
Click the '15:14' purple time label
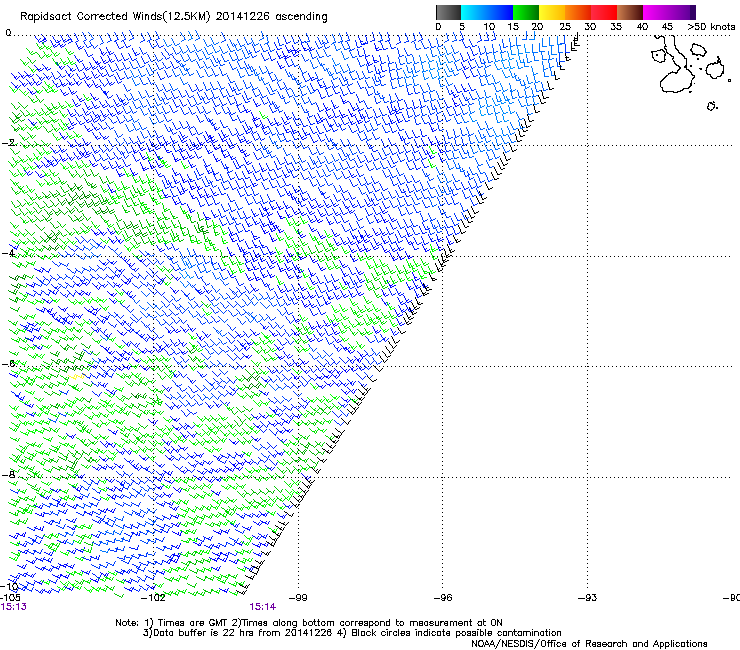tap(263, 607)
